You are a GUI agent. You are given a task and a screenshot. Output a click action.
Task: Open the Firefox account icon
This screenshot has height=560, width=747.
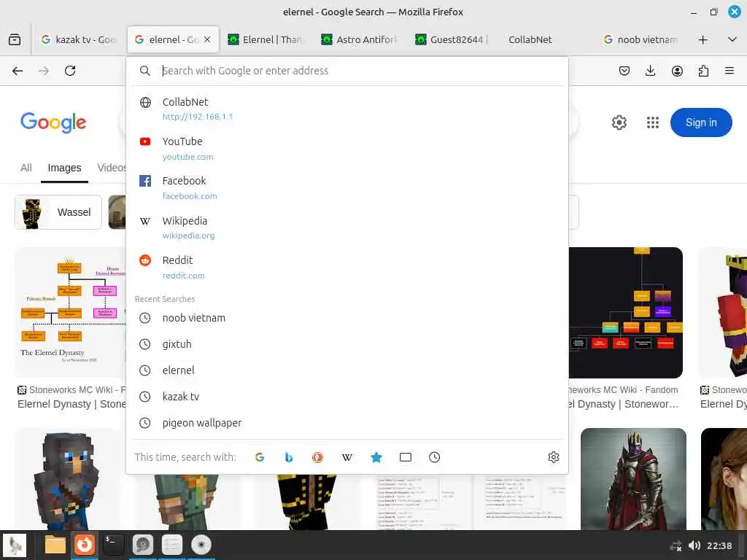[x=677, y=71]
